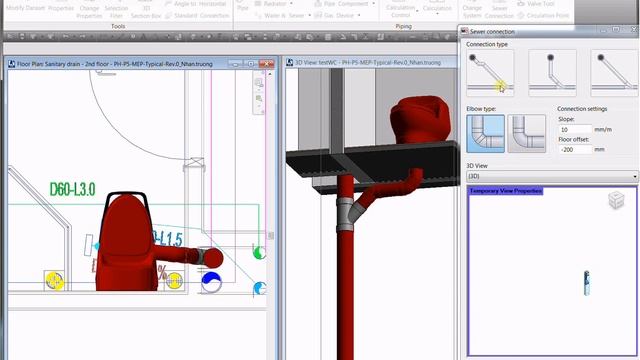Select the green riser symbol
The height and width of the screenshot is (360, 640).
pos(259,252)
